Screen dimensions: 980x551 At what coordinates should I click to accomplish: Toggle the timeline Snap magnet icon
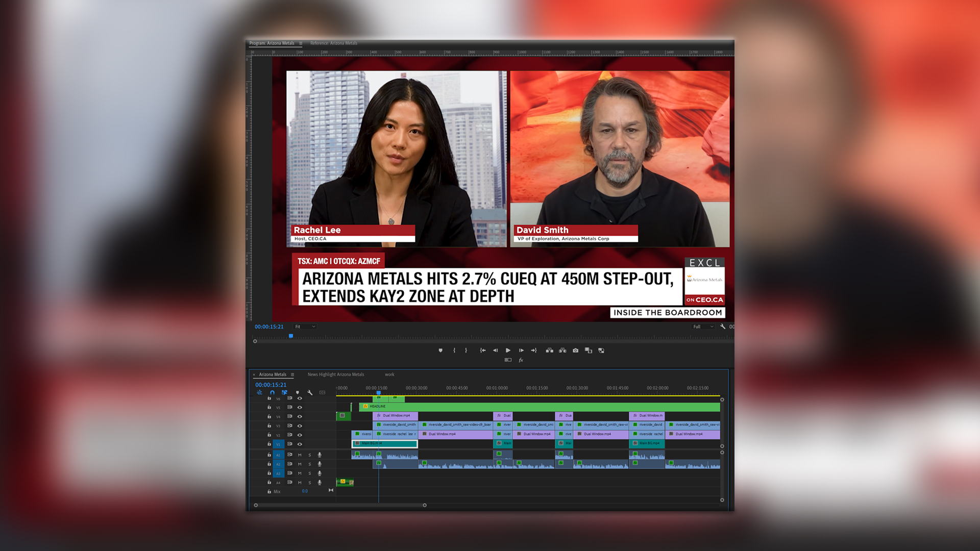272,393
